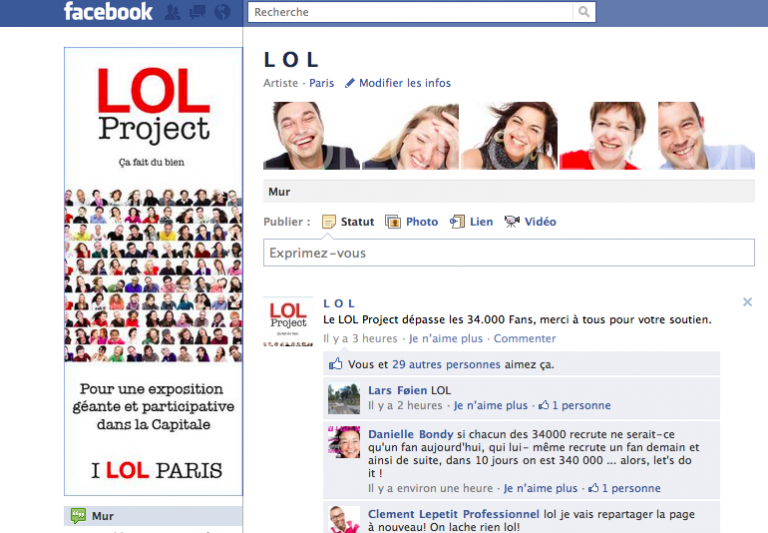Type in the Recherche search field
Screen dimensions: 768x533
coord(410,12)
